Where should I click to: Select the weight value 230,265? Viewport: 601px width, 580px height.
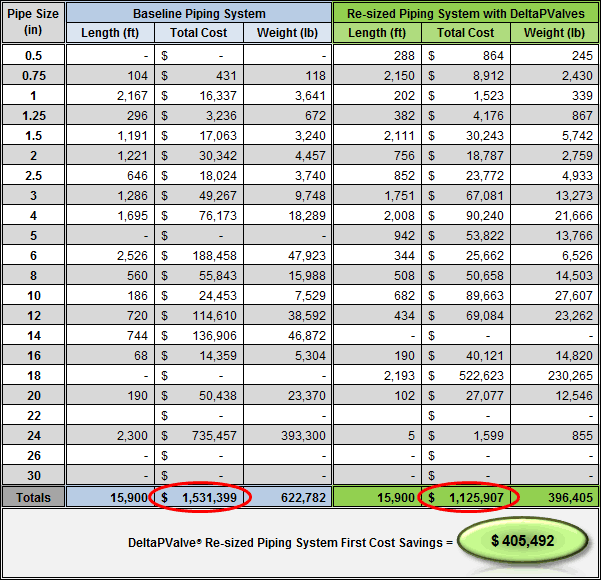570,375
